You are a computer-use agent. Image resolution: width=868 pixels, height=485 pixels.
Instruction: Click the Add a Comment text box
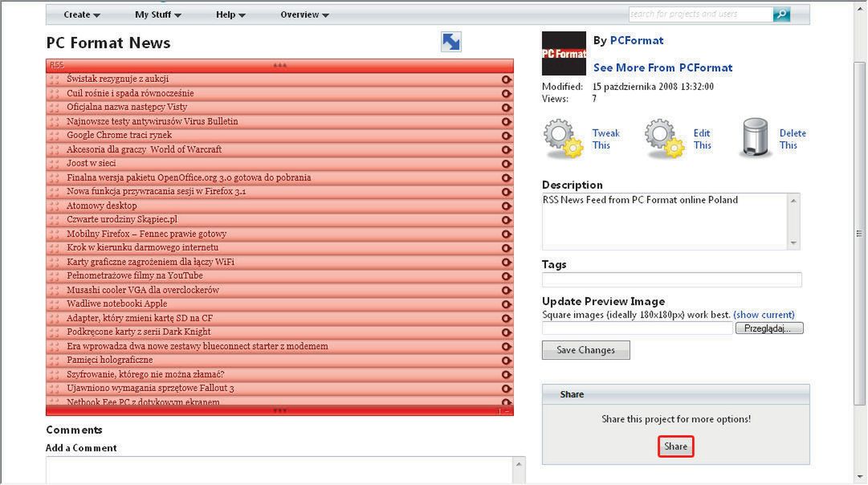[x=280, y=470]
